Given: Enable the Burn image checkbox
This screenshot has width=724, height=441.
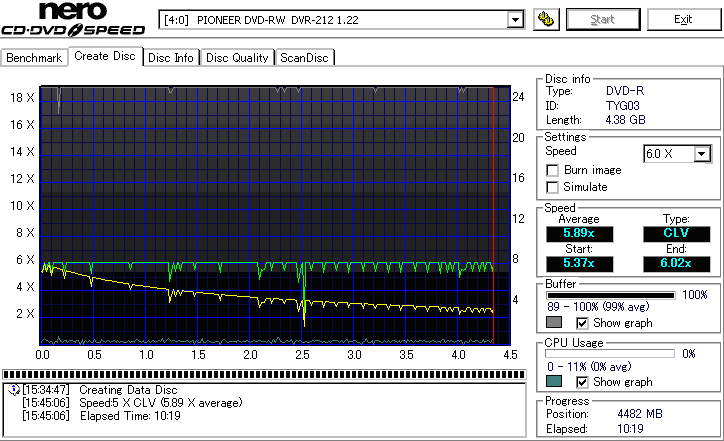Looking at the screenshot, I should click(552, 170).
